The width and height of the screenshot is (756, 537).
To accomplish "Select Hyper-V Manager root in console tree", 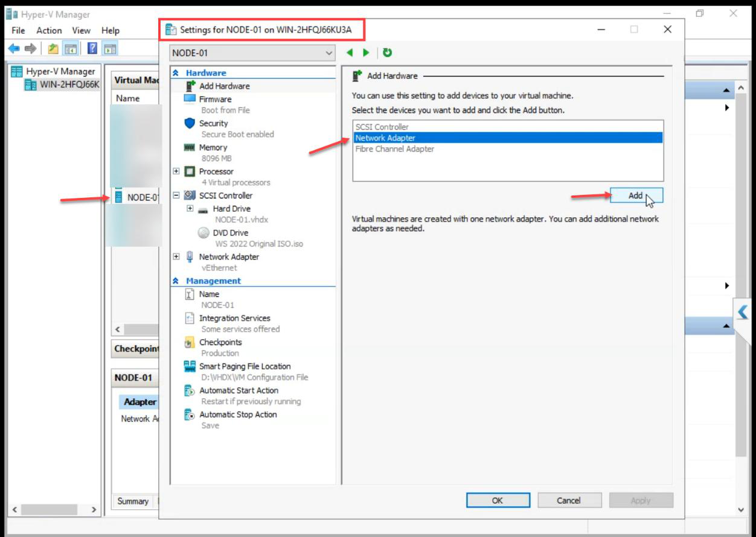I will [54, 72].
